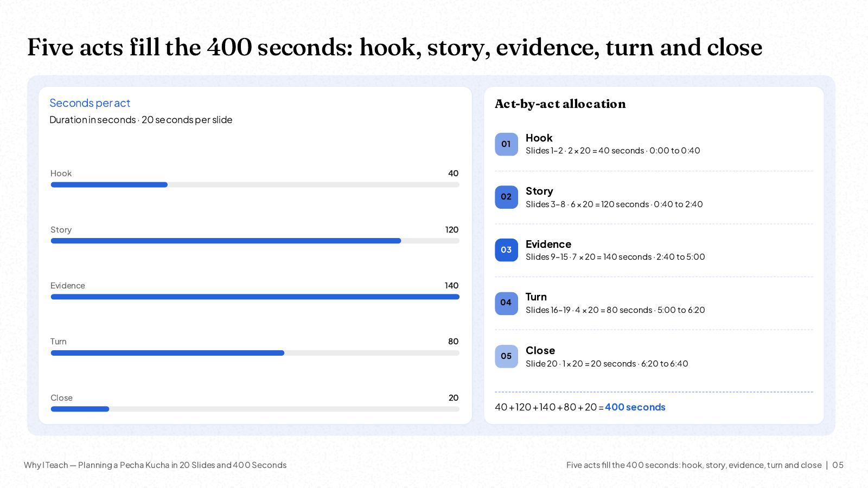
Task: Select the Close bar in Seconds per act
Action: [255, 409]
